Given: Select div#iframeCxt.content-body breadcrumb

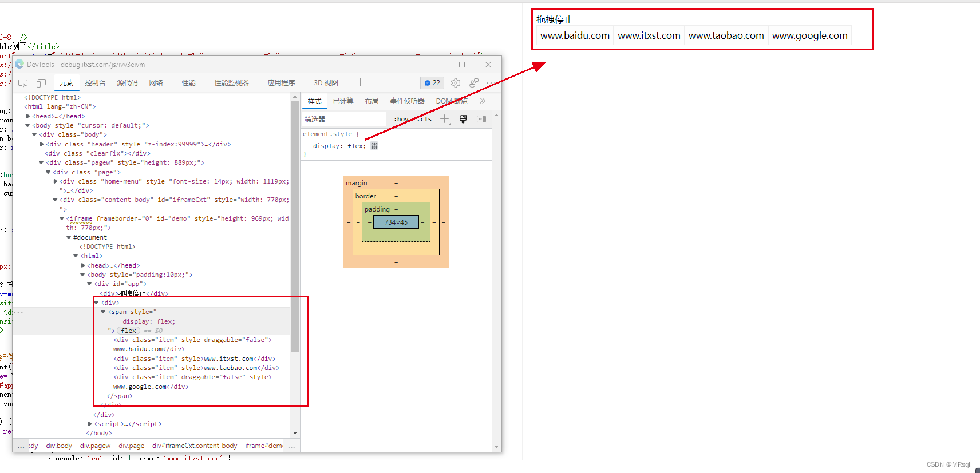Looking at the screenshot, I should (195, 446).
